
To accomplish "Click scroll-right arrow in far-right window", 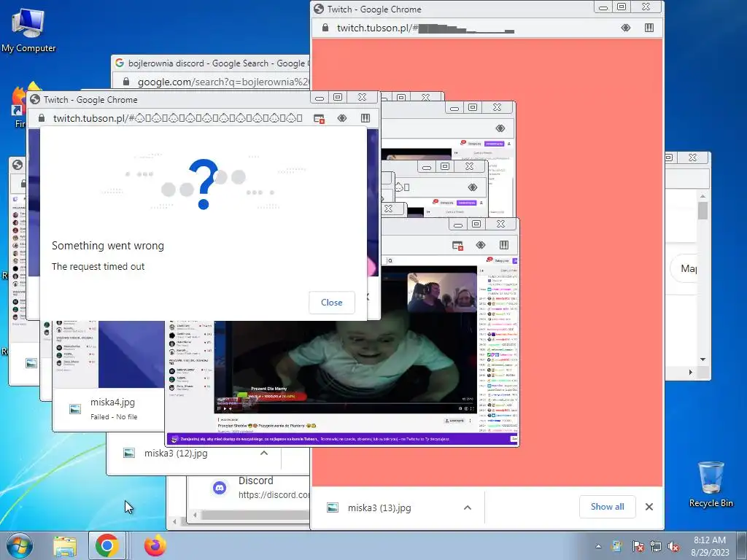I will (690, 373).
